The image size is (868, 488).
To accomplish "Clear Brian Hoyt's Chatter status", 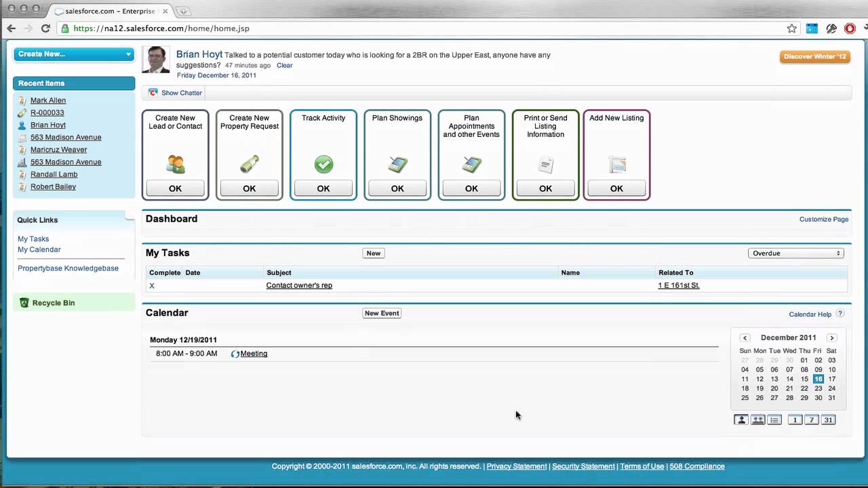I will pyautogui.click(x=285, y=66).
